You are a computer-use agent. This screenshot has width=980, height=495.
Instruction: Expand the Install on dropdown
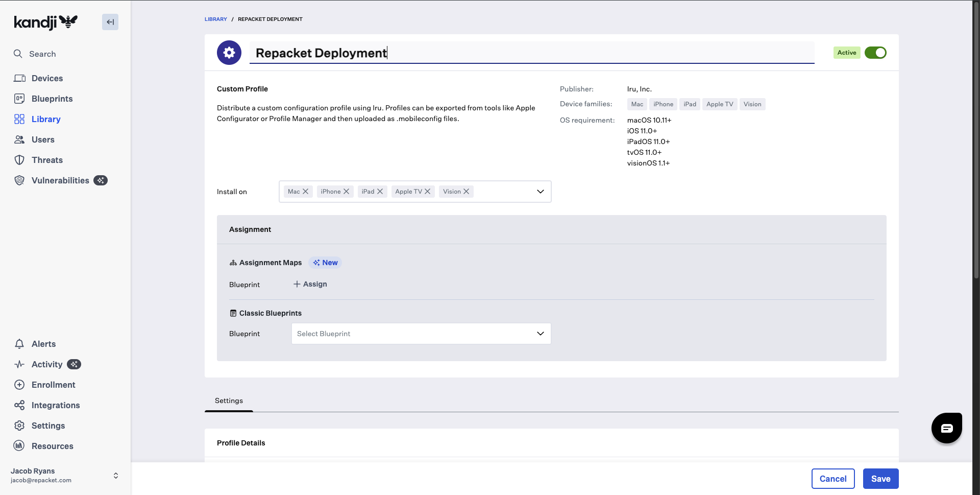click(541, 192)
